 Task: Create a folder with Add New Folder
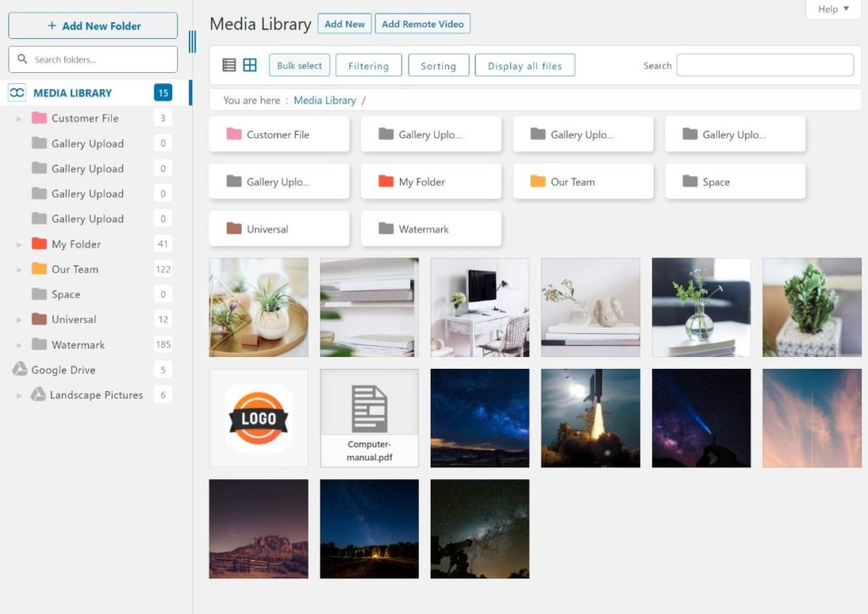[x=92, y=25]
